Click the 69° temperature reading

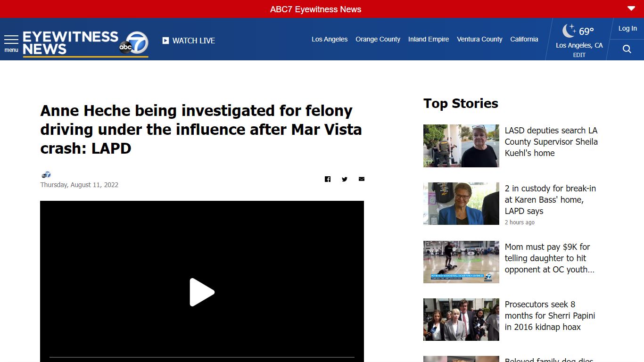pos(586,31)
